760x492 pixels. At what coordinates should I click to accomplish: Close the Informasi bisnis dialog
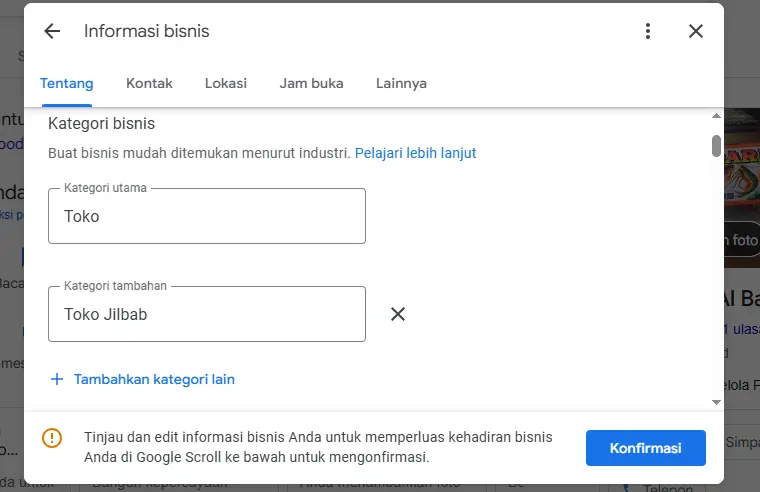point(696,31)
